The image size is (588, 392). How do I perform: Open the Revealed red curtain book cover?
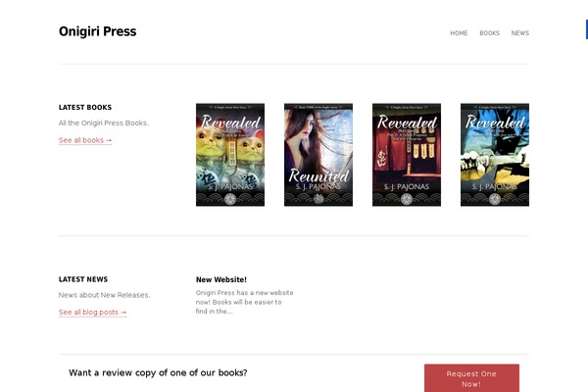coord(407,155)
